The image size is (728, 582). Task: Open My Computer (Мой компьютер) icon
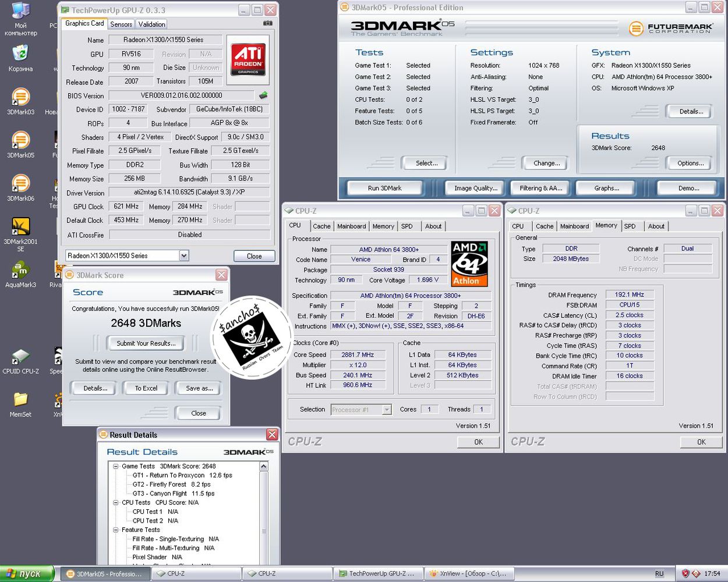pos(20,19)
